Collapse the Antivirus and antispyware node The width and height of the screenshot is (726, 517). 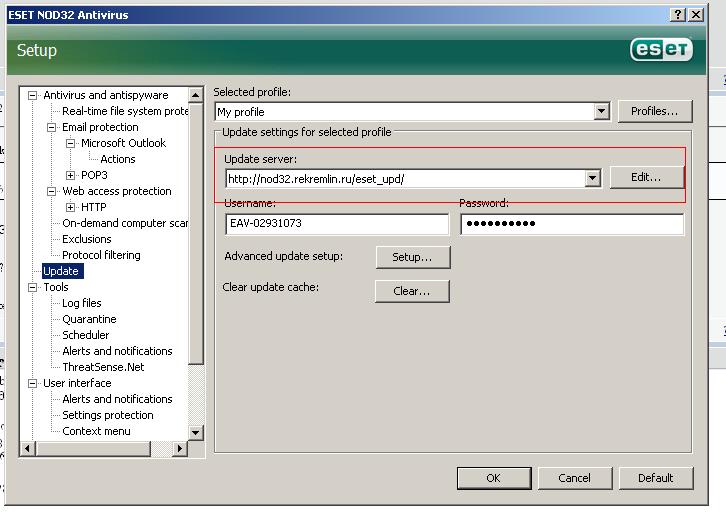(32, 95)
